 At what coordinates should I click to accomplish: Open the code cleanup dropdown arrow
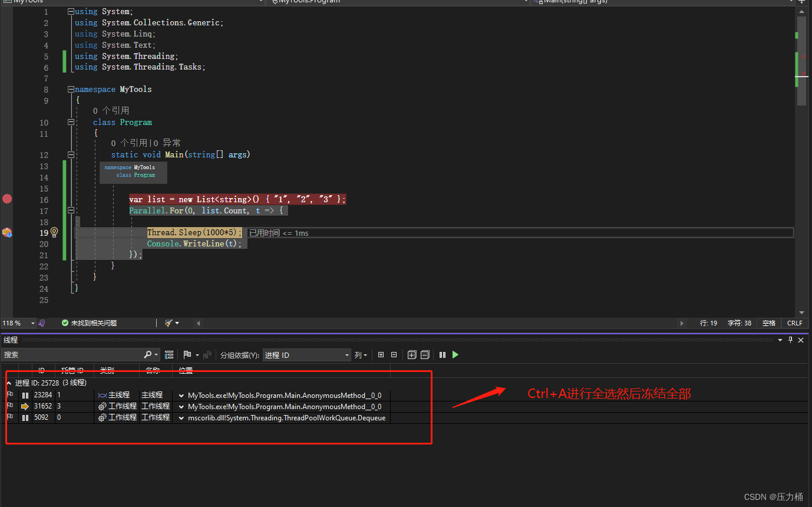point(177,323)
